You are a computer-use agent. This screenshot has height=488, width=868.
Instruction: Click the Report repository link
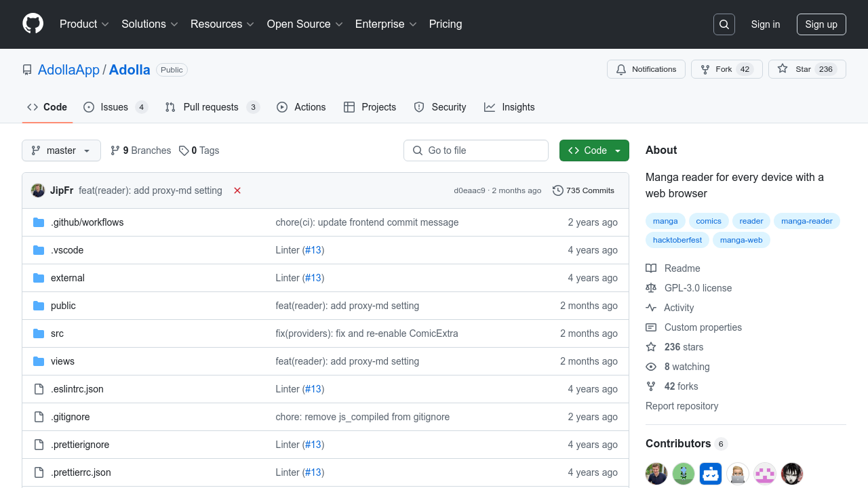point(682,406)
